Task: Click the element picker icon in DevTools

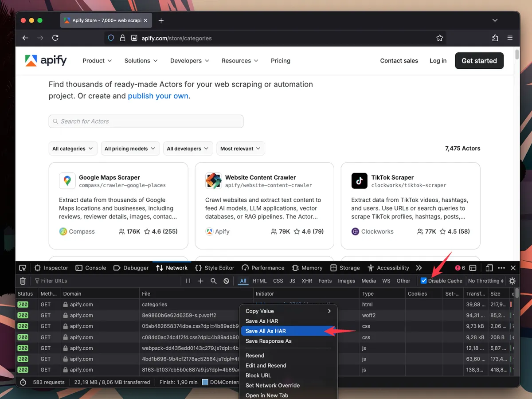Action: pos(23,268)
